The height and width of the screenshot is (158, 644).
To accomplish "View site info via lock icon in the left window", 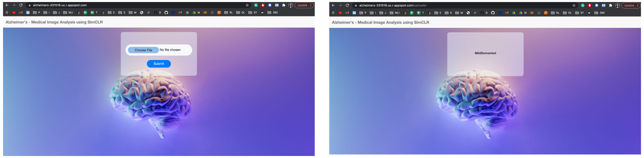I will coord(30,5).
